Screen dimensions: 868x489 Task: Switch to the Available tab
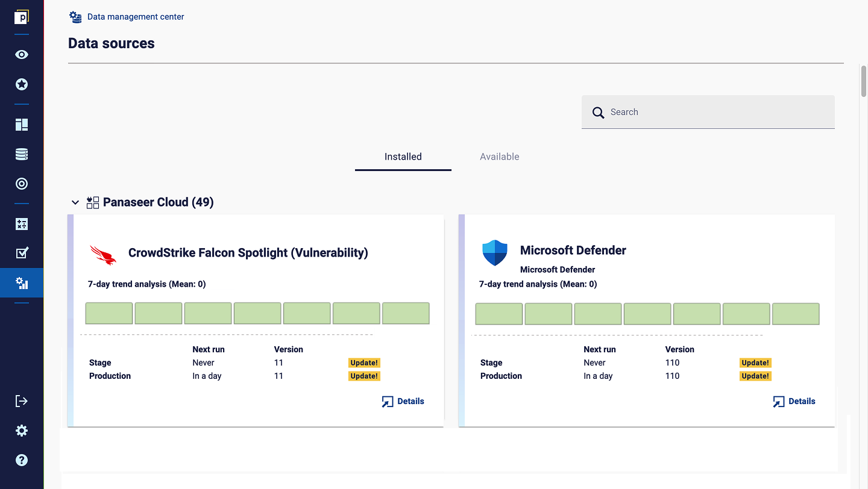(500, 157)
